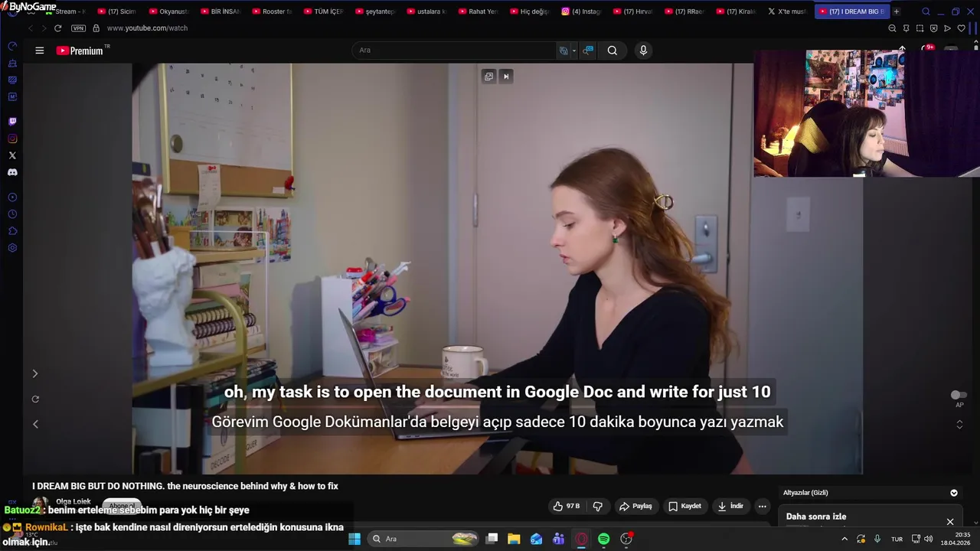Open Twitch from Opera sidebar
Screen dimensions: 980x551
point(12,122)
